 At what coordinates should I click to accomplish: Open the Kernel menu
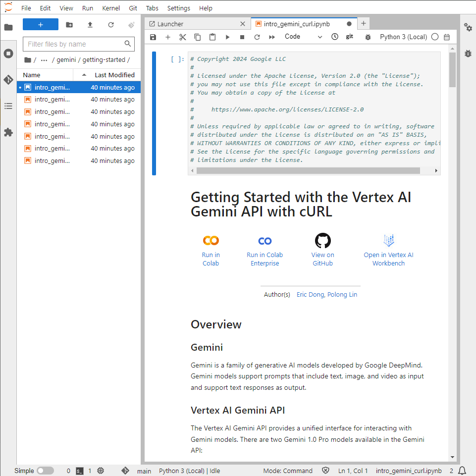coord(111,8)
